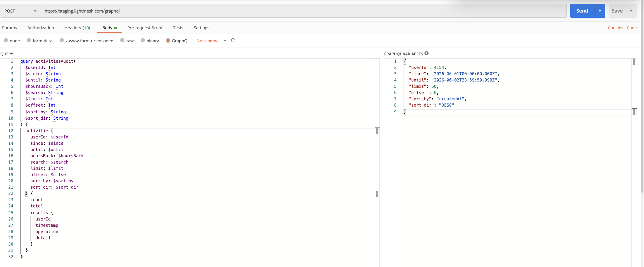Screen dimensions: 644x267
Task: Click the '$hoursBack: Int' declaration line
Action: coord(44,86)
